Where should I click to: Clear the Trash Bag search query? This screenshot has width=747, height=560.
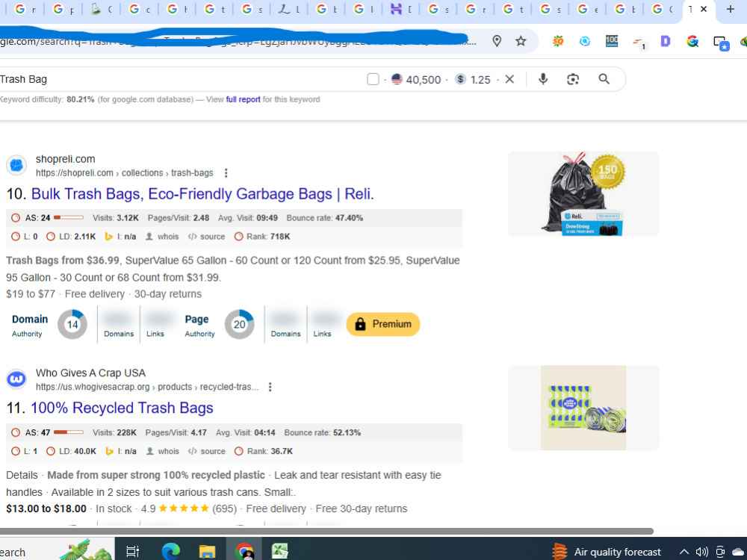509,79
